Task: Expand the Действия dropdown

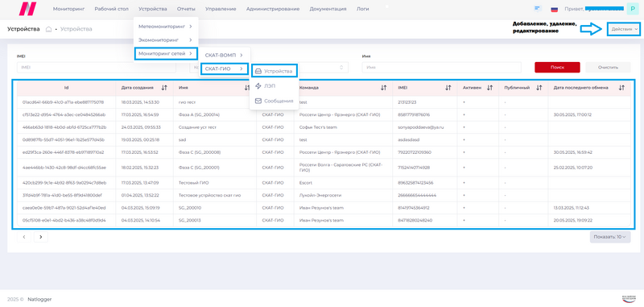Action: [x=624, y=29]
